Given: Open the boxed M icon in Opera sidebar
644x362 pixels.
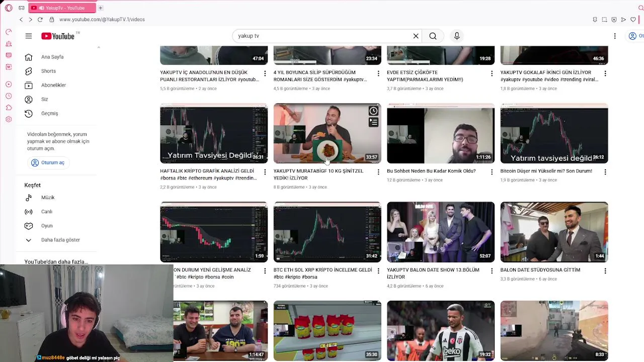Looking at the screenshot, I should (x=9, y=67).
